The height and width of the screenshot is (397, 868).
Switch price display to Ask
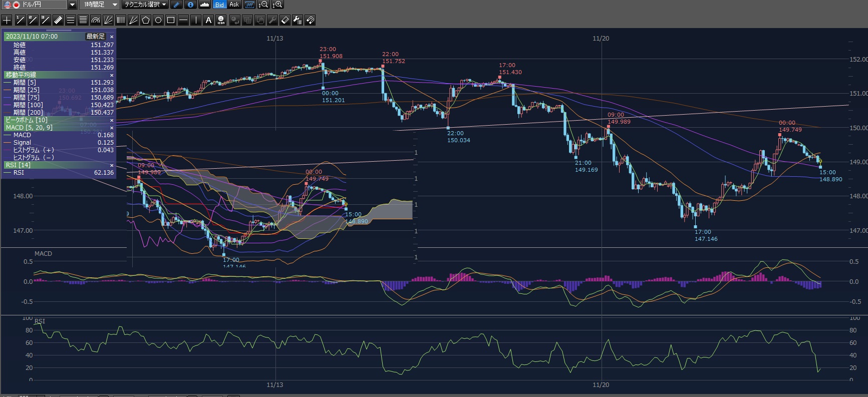234,5
